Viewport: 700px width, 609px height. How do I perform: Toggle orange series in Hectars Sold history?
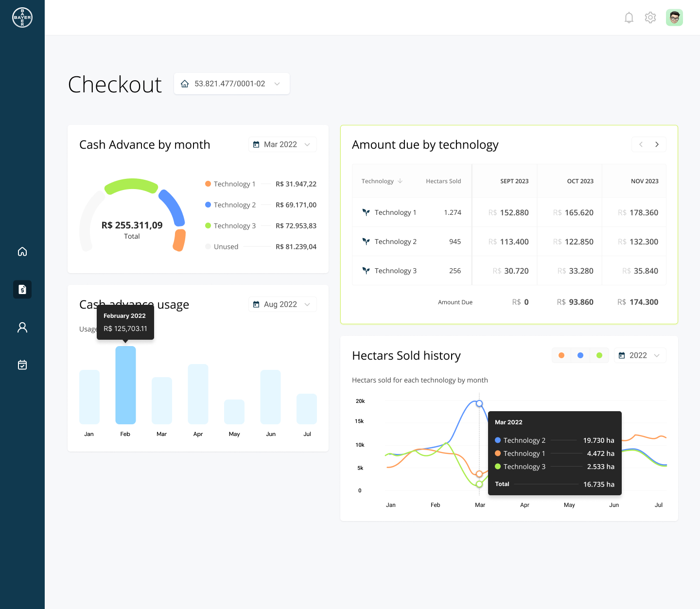(x=561, y=355)
